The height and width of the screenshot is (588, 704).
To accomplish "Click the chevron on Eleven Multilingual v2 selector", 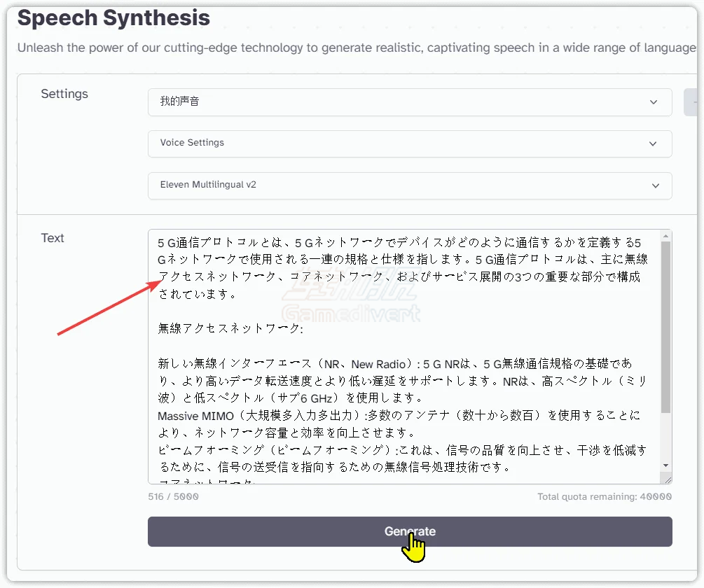I will click(x=656, y=186).
